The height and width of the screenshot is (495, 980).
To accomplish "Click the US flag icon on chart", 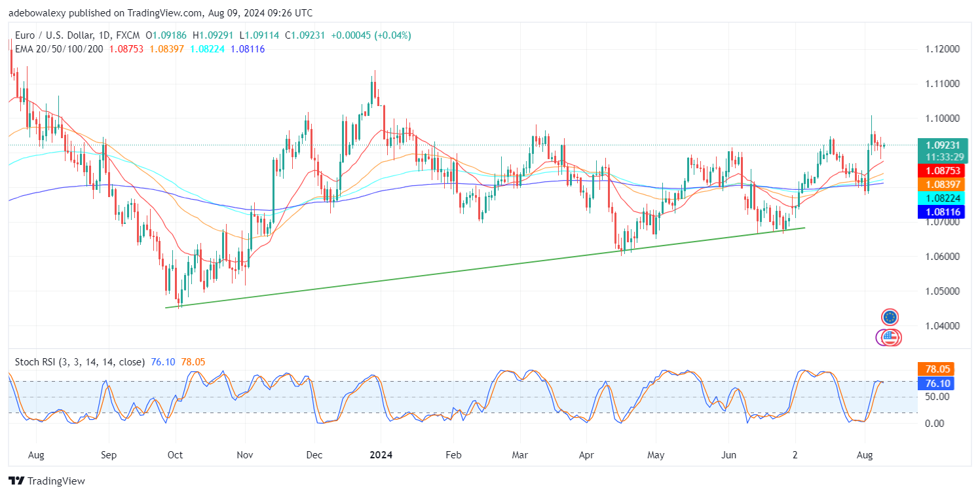I will [x=890, y=338].
